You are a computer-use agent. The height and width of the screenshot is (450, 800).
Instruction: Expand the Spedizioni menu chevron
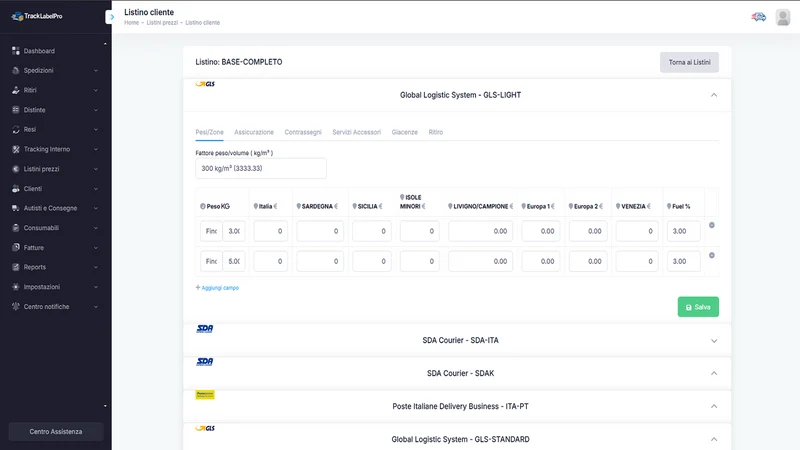95,71
